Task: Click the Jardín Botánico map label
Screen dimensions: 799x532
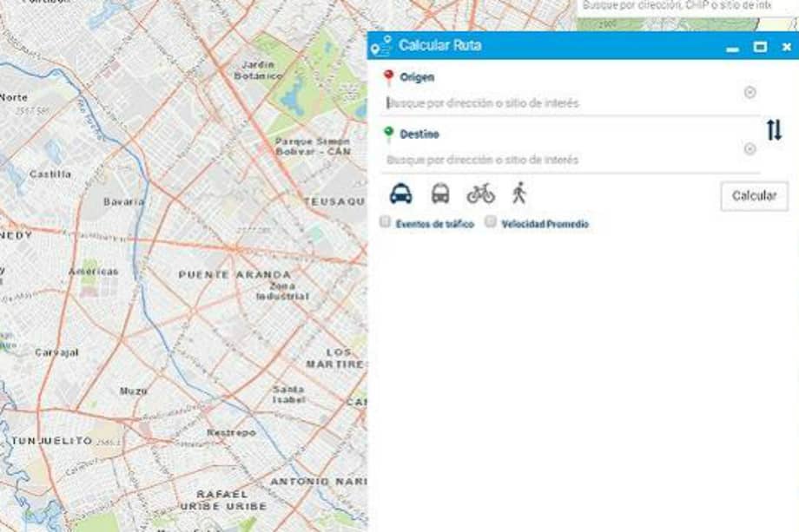Action: click(258, 70)
